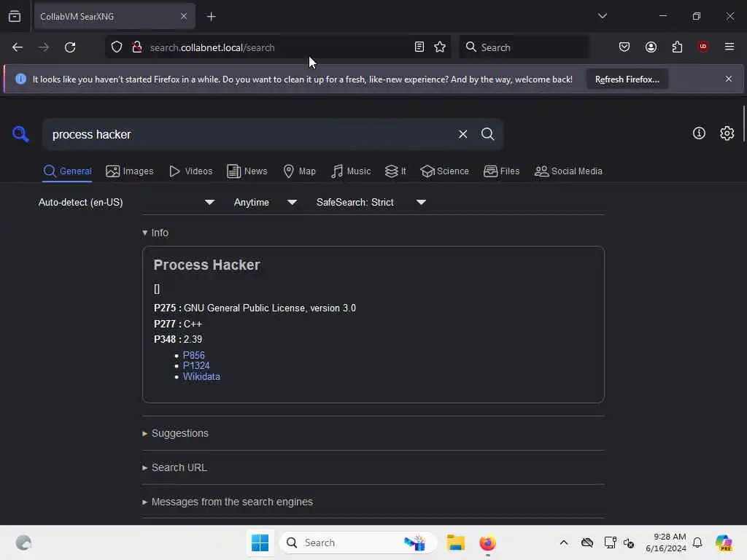Expand the Suggestions section
This screenshot has width=747, height=560.
[x=175, y=433]
